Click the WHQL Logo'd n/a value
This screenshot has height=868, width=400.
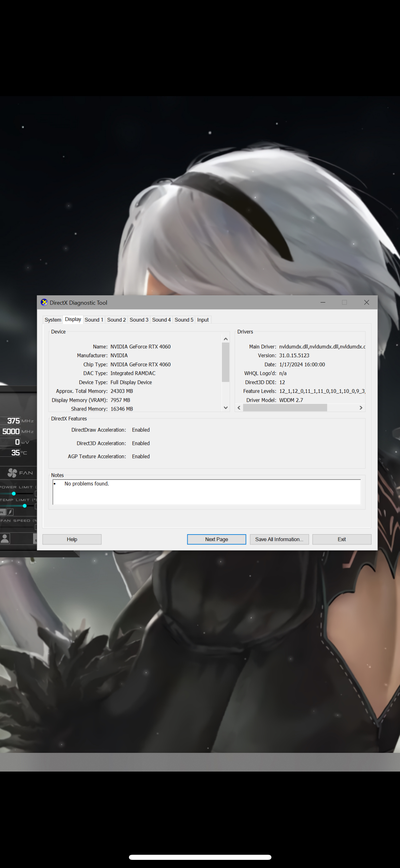[x=283, y=373]
